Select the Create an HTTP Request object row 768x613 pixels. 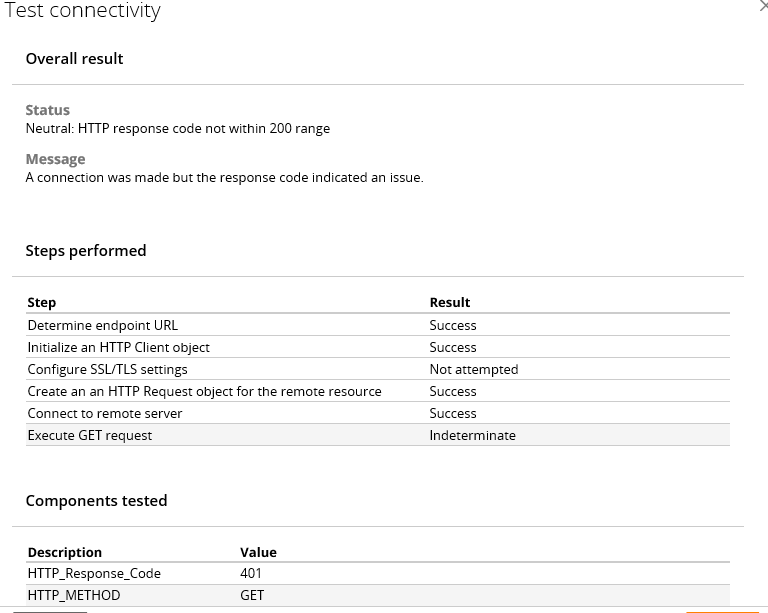click(x=378, y=391)
